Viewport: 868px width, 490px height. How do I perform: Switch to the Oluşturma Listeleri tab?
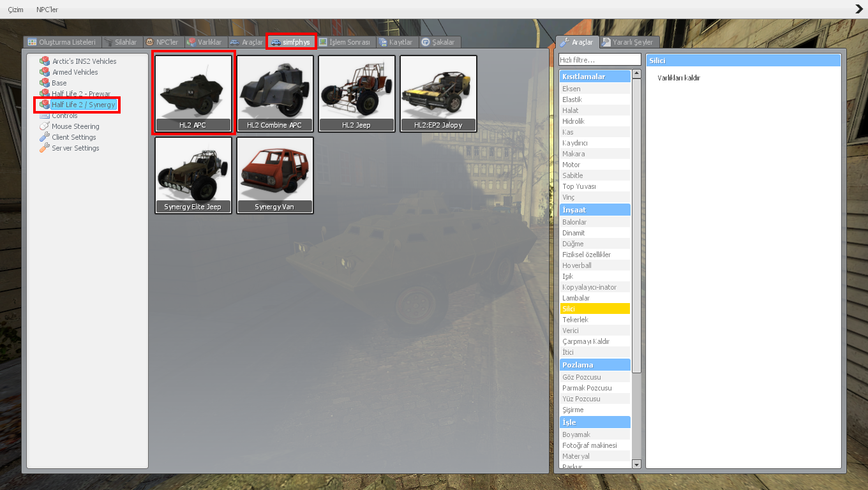tap(62, 42)
